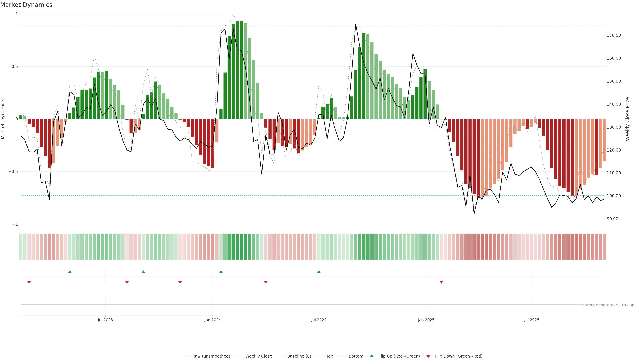
Task: Click the leftmost green flip-up triangle marker
Action: pos(70,272)
